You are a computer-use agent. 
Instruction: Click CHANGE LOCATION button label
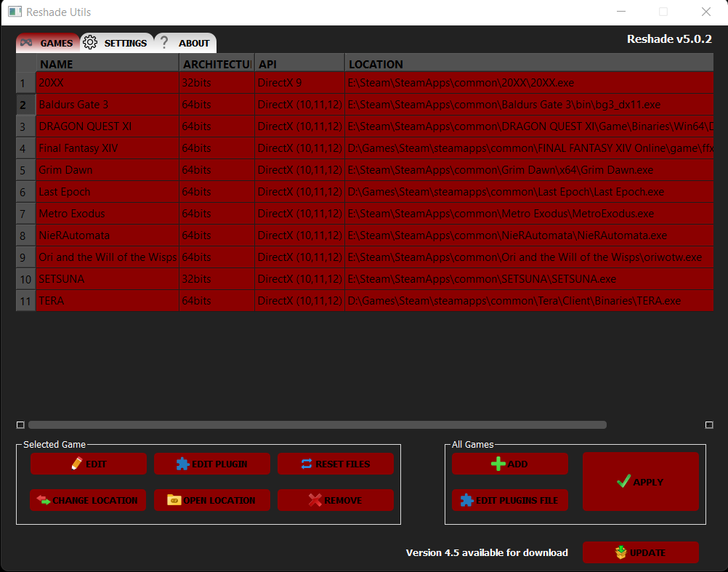click(94, 500)
